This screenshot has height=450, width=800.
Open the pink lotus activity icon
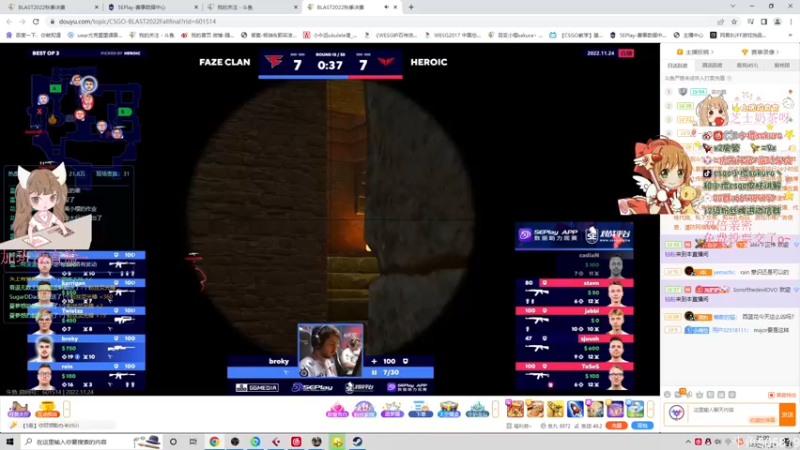337,409
